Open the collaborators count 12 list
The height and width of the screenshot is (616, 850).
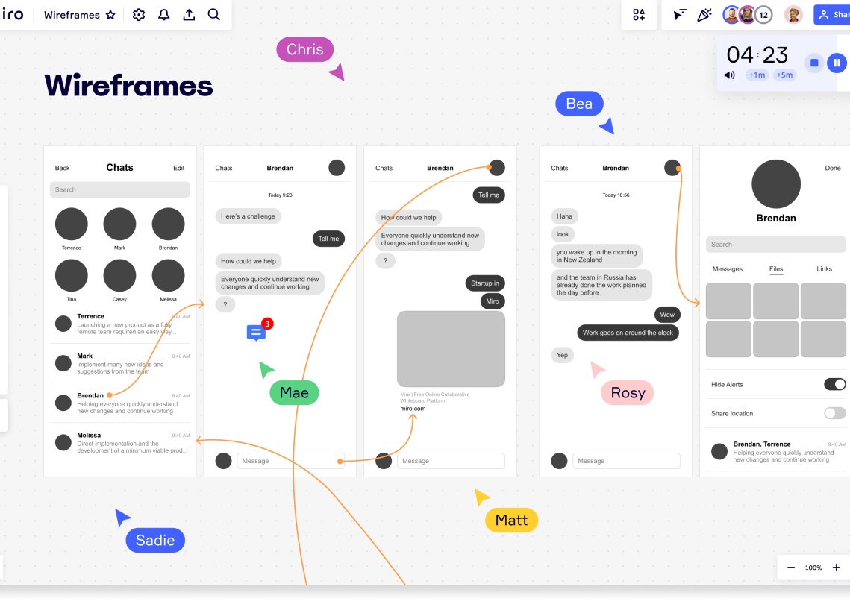pyautogui.click(x=763, y=15)
